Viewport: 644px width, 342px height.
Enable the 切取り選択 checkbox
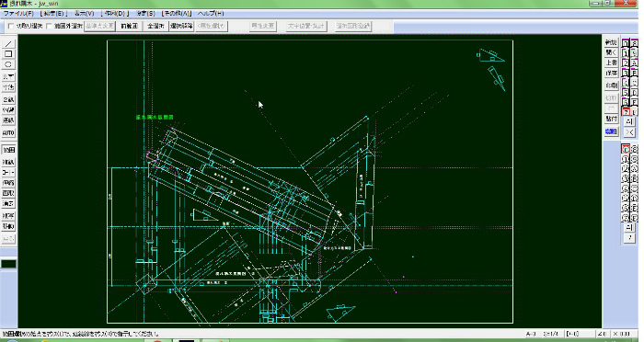[x=11, y=26]
